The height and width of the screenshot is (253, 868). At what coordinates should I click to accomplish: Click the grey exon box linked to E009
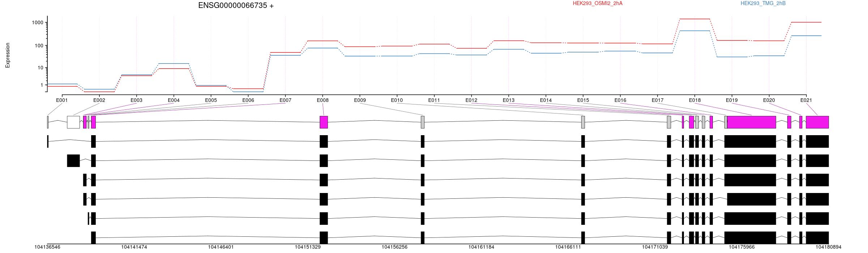tap(422, 122)
